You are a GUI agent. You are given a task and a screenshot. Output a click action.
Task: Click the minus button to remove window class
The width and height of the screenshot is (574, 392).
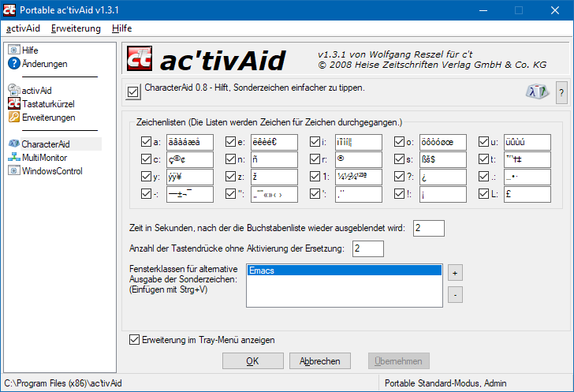tap(455, 295)
